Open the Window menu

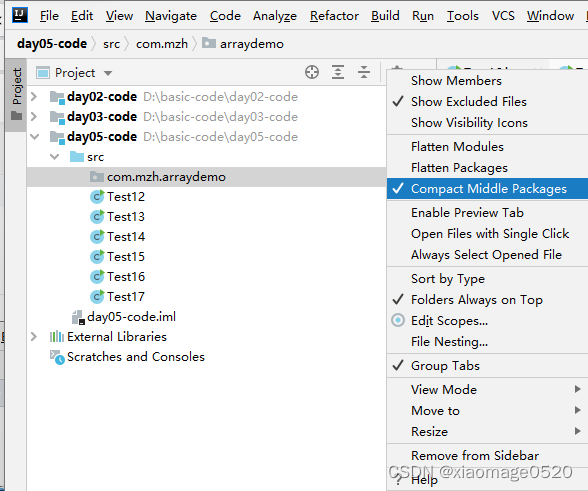point(550,16)
